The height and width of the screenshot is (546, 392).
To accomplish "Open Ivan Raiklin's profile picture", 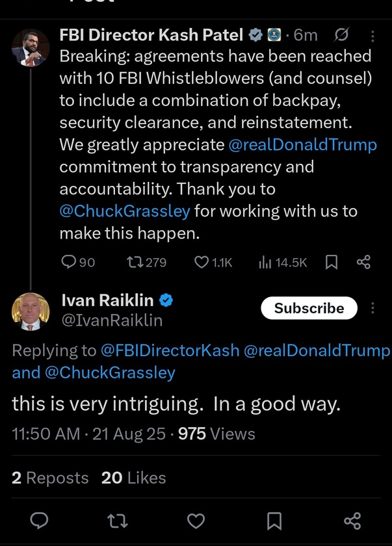I will click(31, 311).
